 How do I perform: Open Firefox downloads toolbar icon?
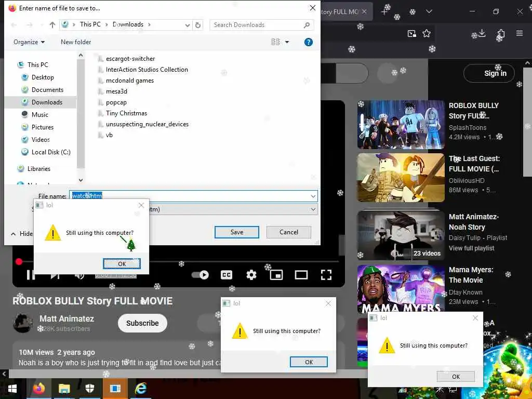[x=482, y=33]
